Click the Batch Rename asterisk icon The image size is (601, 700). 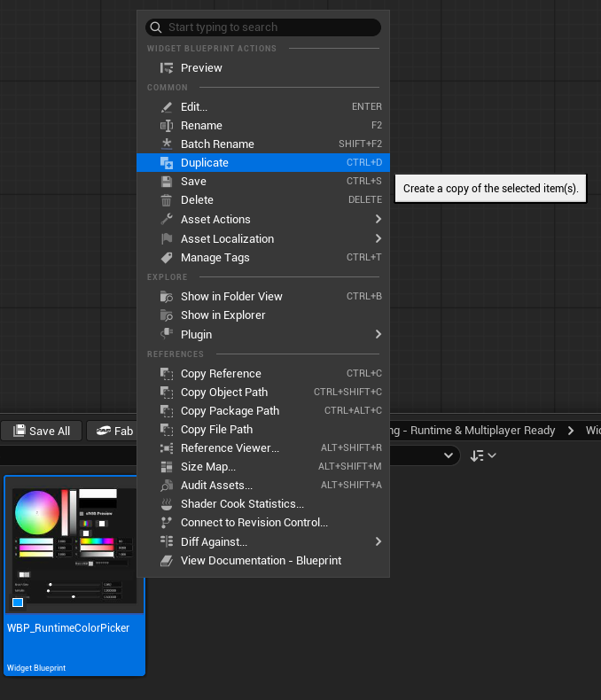point(167,144)
